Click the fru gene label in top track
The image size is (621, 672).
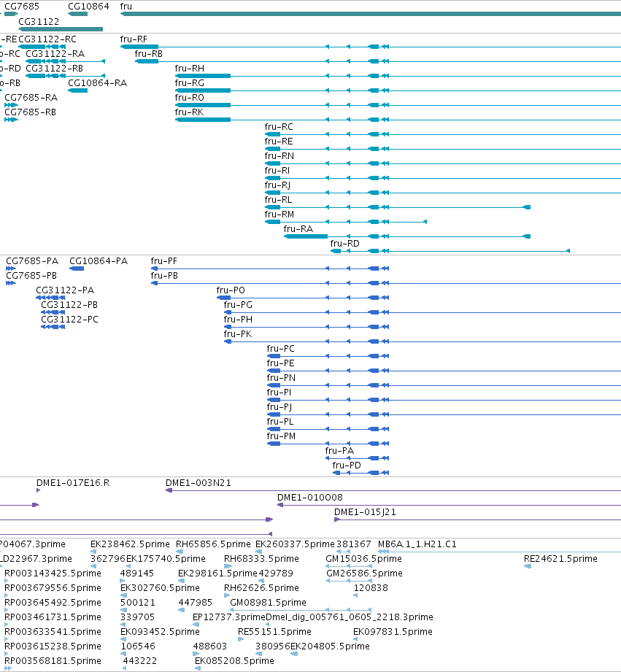126,7
